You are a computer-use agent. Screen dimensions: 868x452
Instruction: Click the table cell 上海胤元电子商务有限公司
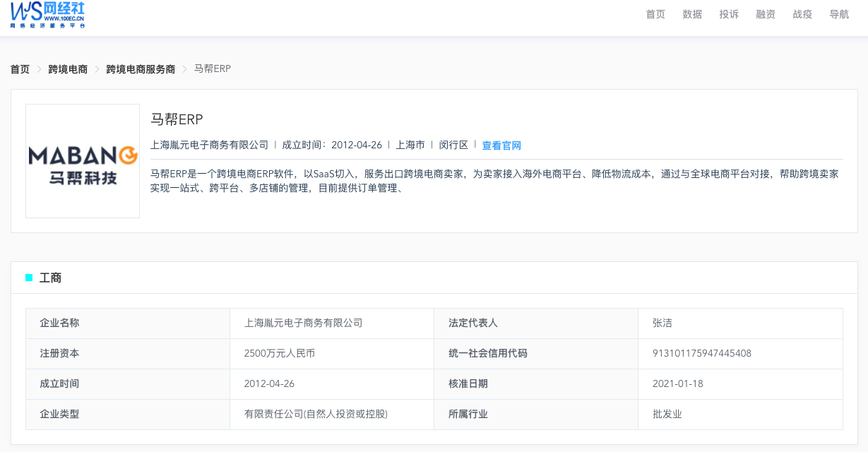point(332,323)
